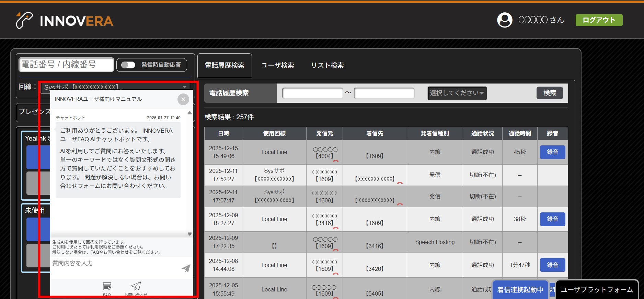Viewport: 644px width, 299px height.
Task: Click chat scroll down arrow
Action: (189, 234)
